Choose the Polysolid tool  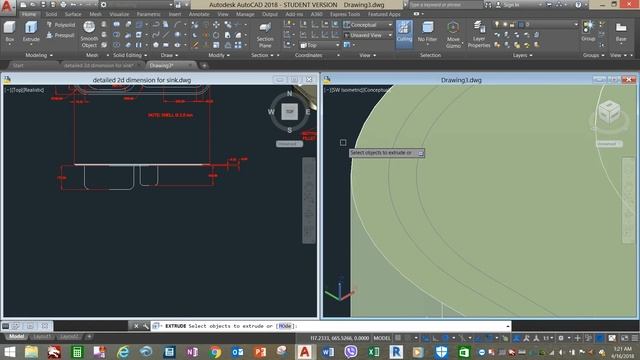[x=61, y=25]
